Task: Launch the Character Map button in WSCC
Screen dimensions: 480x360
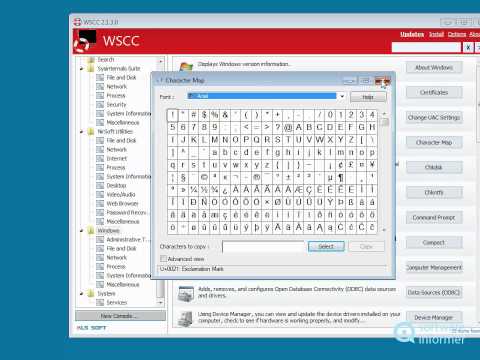Action: [434, 142]
